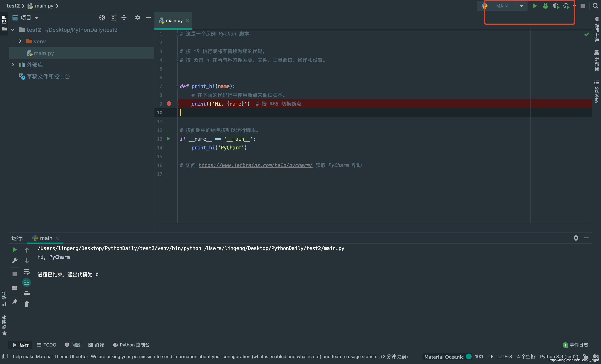Open project panel settings gear

[x=138, y=18]
